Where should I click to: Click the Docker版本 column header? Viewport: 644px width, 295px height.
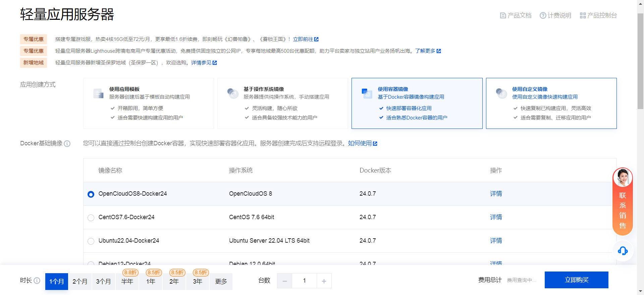(375, 170)
